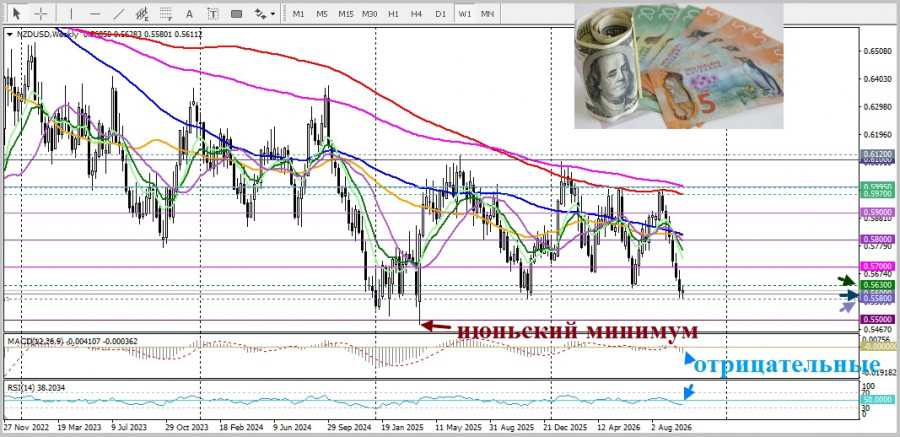The height and width of the screenshot is (437, 900).
Task: Click the 9 Jun 2024 date label
Action: (x=292, y=428)
